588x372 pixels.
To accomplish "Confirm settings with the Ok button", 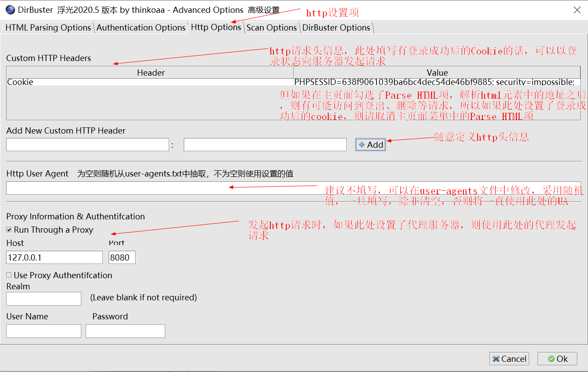I will pyautogui.click(x=558, y=359).
